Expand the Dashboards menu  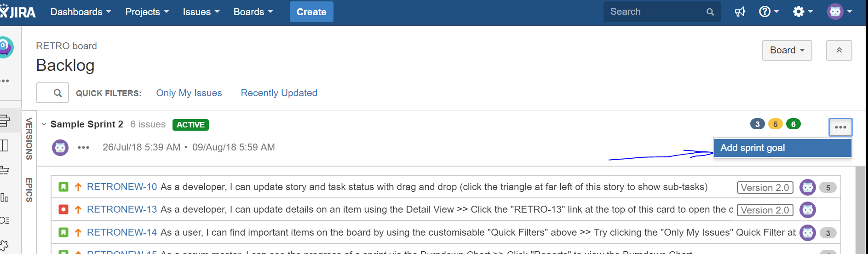[x=80, y=12]
